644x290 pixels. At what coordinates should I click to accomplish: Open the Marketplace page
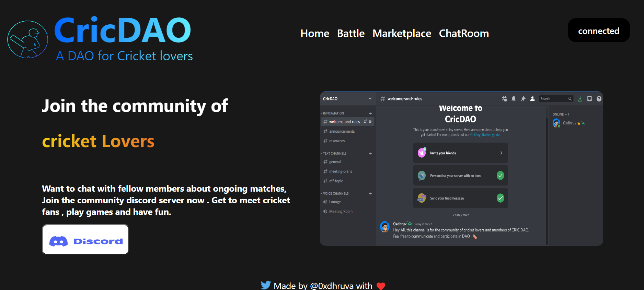pos(402,33)
